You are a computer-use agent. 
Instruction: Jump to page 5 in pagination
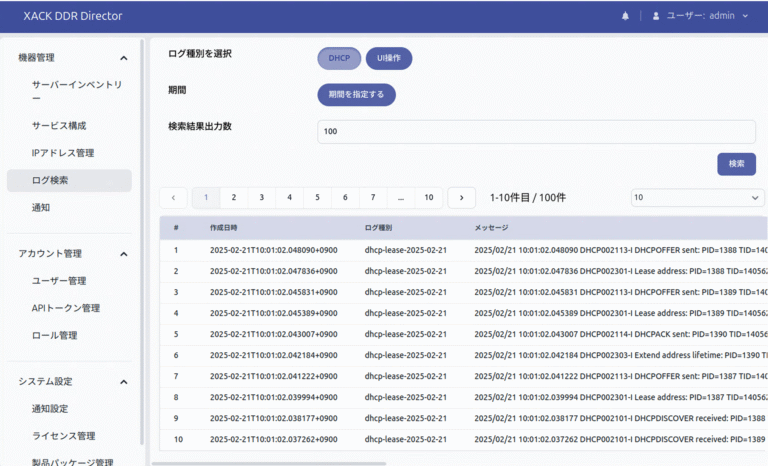tap(318, 198)
